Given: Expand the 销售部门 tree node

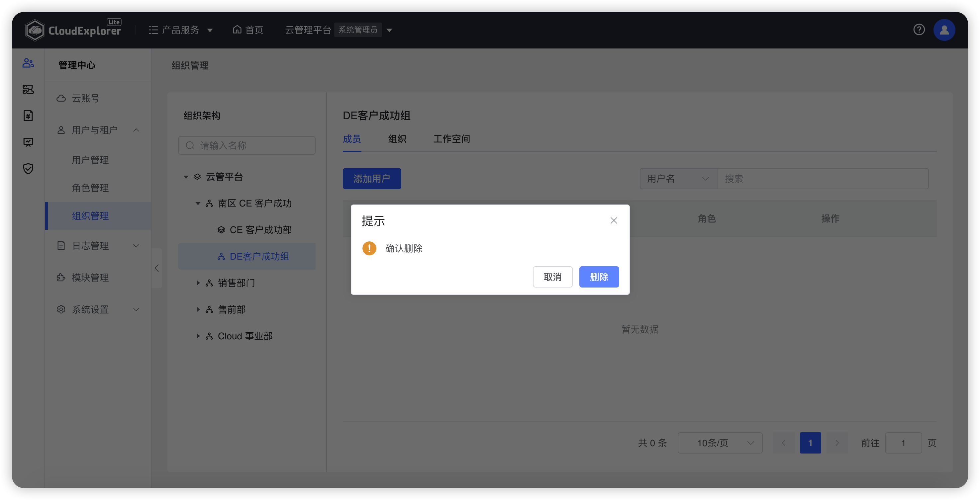Looking at the screenshot, I should (198, 283).
